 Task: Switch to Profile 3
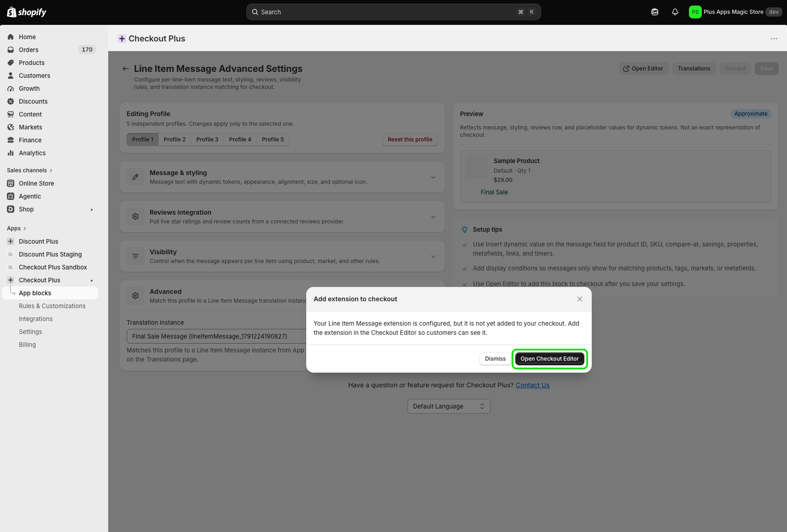(x=207, y=140)
